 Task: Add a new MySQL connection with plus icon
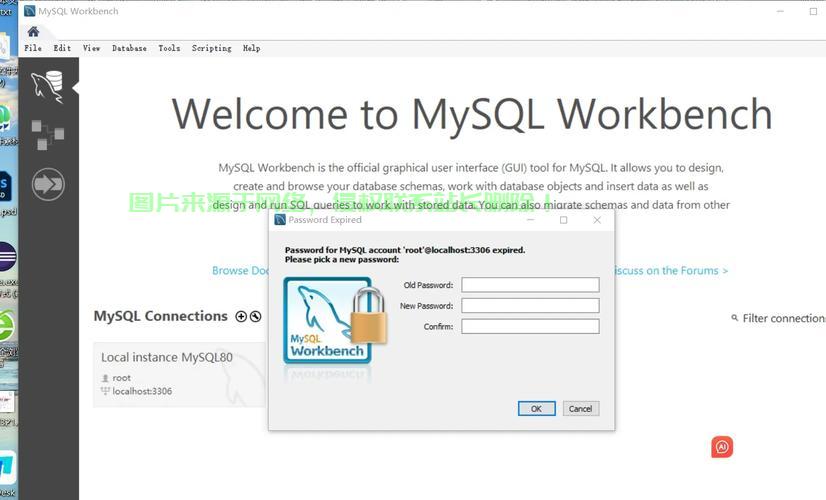[241, 316]
